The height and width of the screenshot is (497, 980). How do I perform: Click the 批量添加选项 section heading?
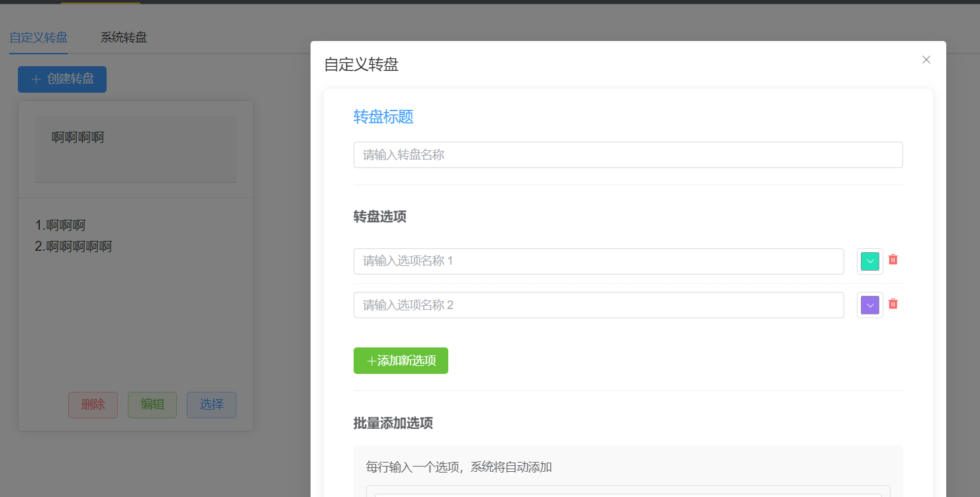[x=393, y=423]
